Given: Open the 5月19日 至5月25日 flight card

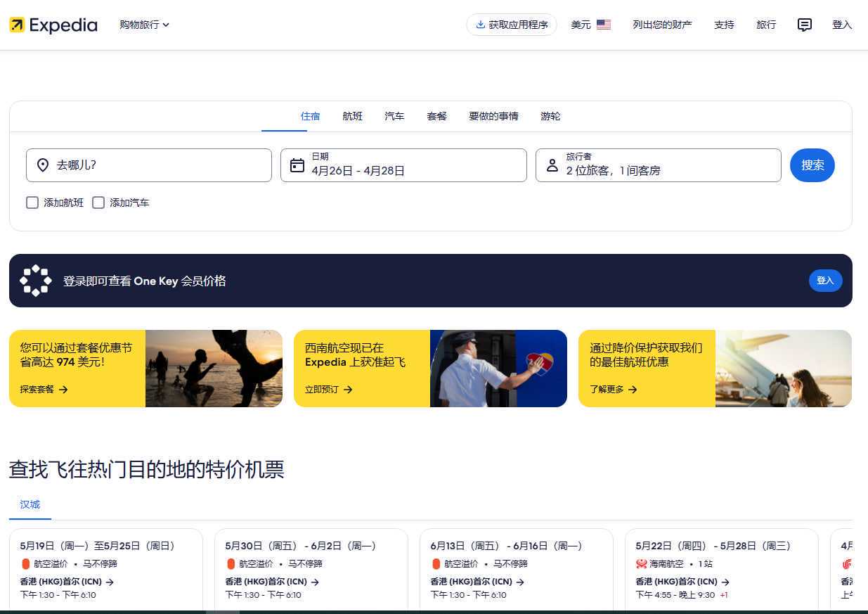Looking at the screenshot, I should click(106, 570).
